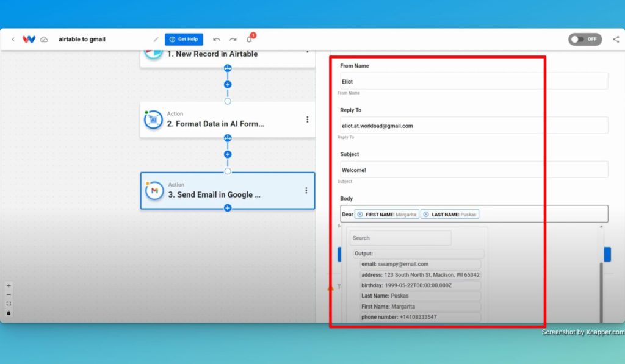The height and width of the screenshot is (364, 625).
Task: Check the cloud save status icon
Action: (44, 40)
